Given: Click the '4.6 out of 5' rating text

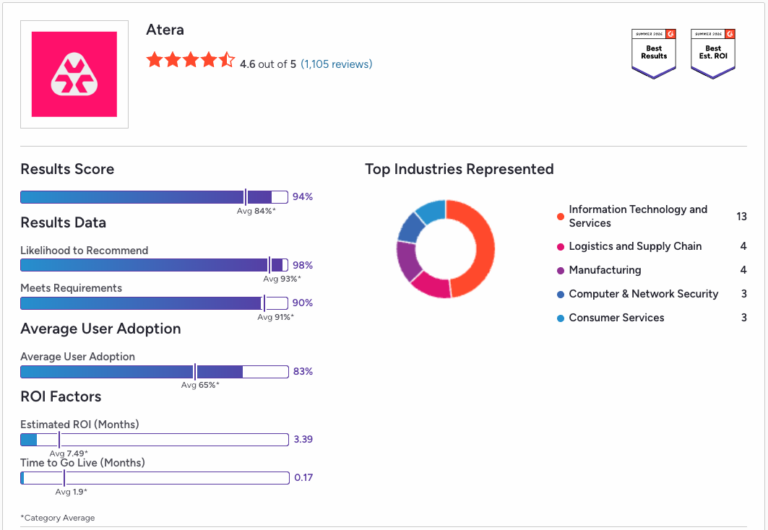Looking at the screenshot, I should tap(268, 64).
